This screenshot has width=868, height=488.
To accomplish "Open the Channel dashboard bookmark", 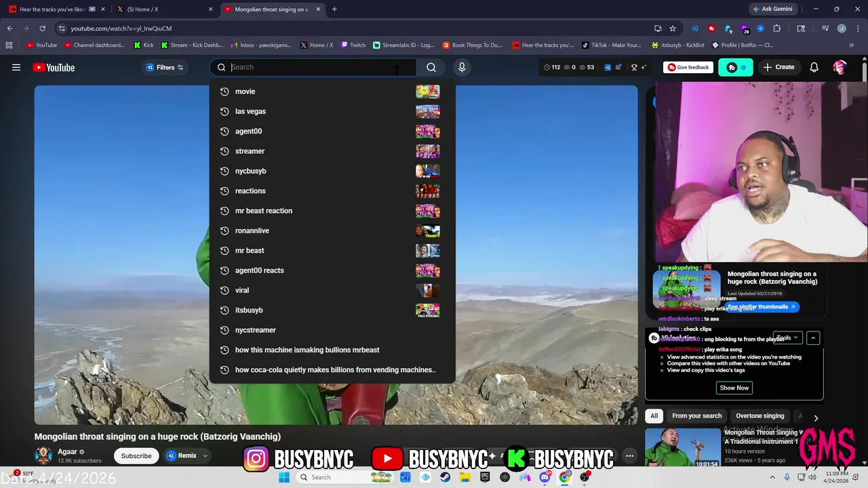I will coord(94,45).
